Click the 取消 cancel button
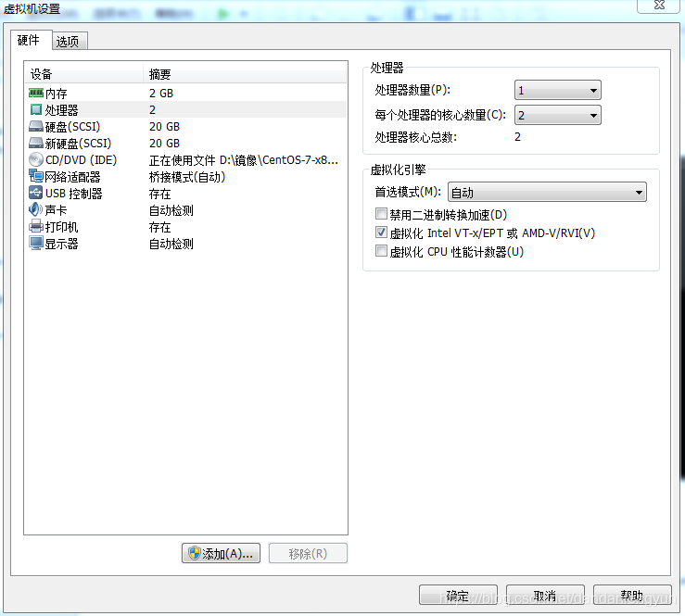Screen dimensions: 685x616 coord(545,595)
